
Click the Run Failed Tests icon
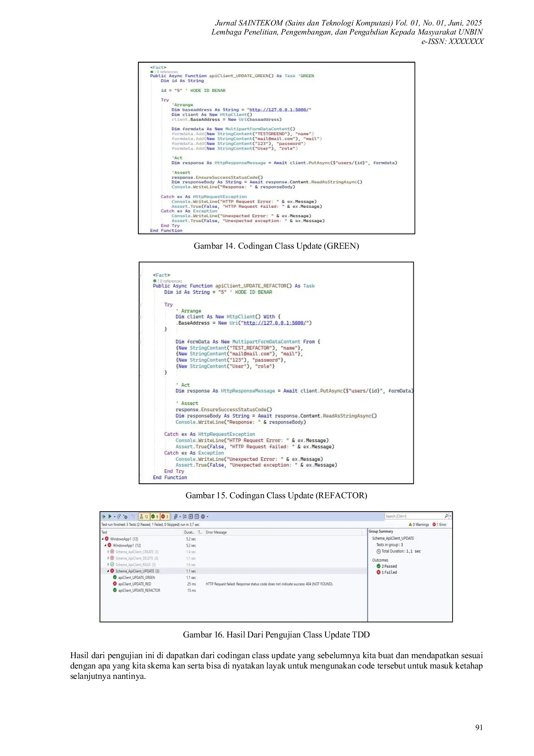coord(125,516)
